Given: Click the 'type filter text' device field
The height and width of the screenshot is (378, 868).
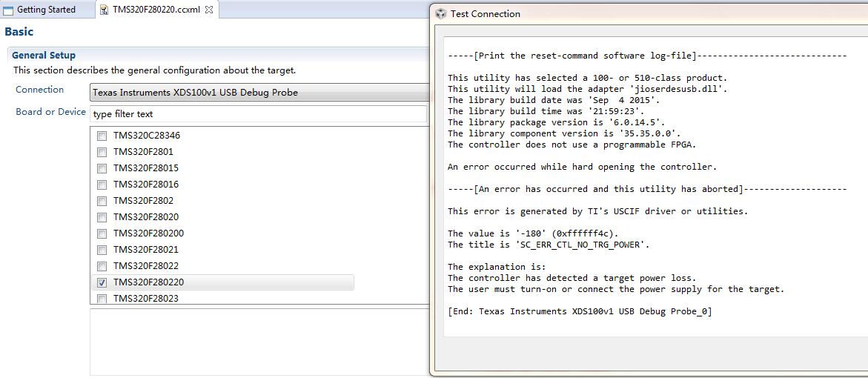Looking at the screenshot, I should click(x=258, y=114).
